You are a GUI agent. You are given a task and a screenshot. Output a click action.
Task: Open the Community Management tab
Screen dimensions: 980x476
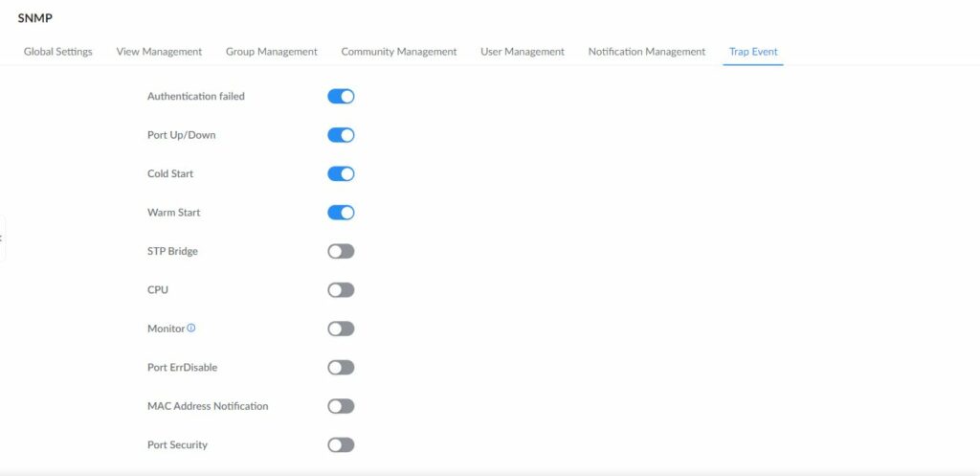pos(399,52)
